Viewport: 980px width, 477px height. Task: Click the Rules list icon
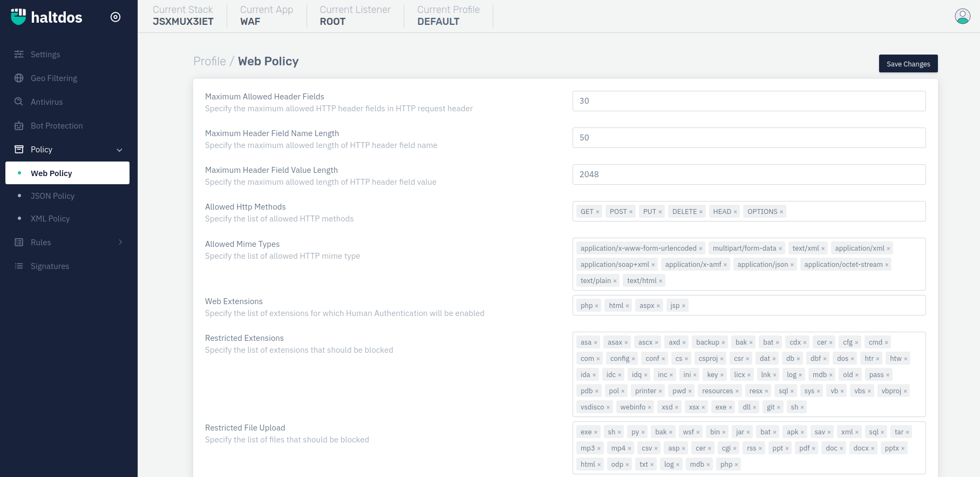pyautogui.click(x=19, y=242)
